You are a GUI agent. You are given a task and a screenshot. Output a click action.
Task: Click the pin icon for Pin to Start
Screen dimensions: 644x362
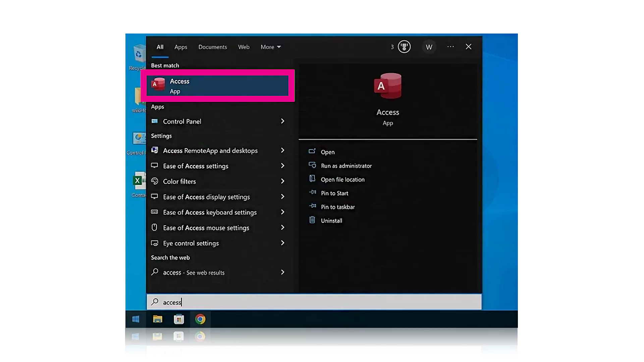[x=312, y=192]
